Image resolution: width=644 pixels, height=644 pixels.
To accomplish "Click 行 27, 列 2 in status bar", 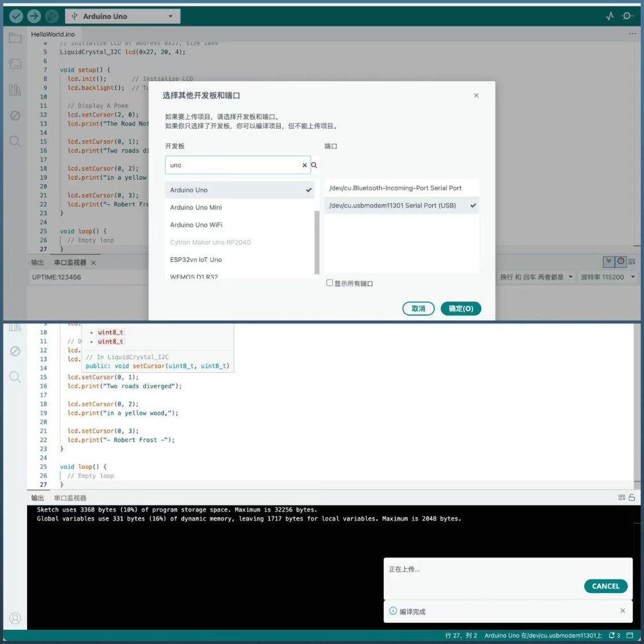I will 461,636.
